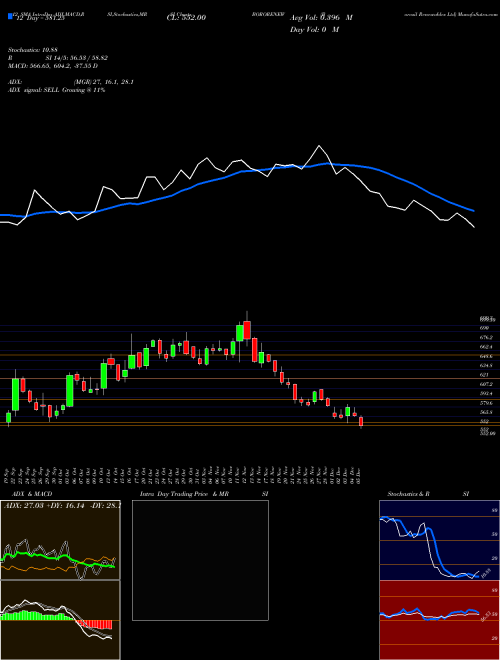The width and height of the screenshot is (500, 660).
Task: Click the MunafaSutra.com watermark link
Action: (x=477, y=13)
